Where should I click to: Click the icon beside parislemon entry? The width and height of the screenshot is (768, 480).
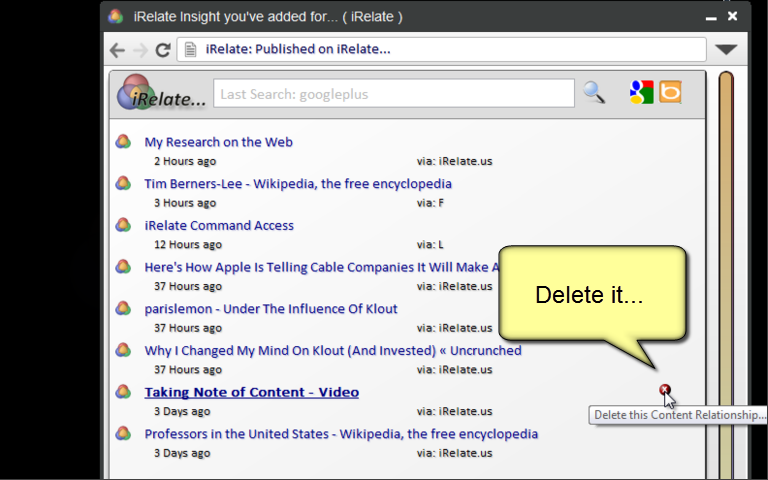tap(123, 308)
